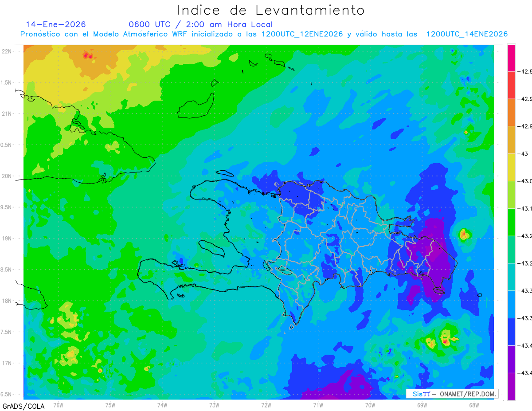Viewport: 532px width, 411px height.
Task: Click the "76W" longitude label
Action: point(58,405)
